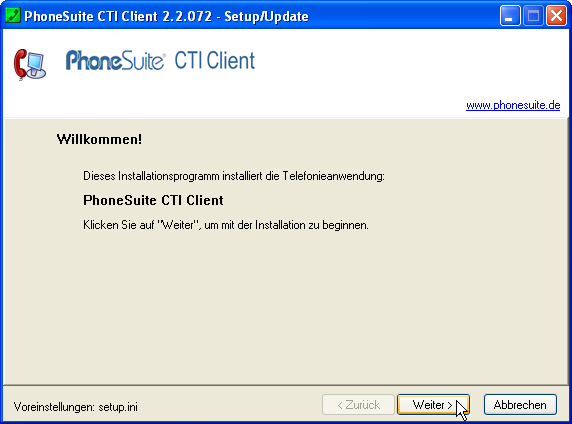Close the Setup/Update window
Viewport: 572px width, 424px height.
pos(556,16)
